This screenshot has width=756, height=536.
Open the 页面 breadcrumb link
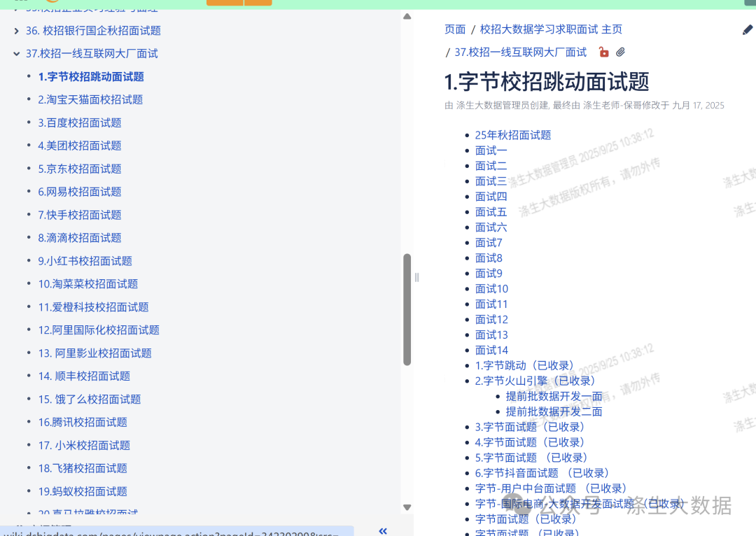tap(455, 29)
